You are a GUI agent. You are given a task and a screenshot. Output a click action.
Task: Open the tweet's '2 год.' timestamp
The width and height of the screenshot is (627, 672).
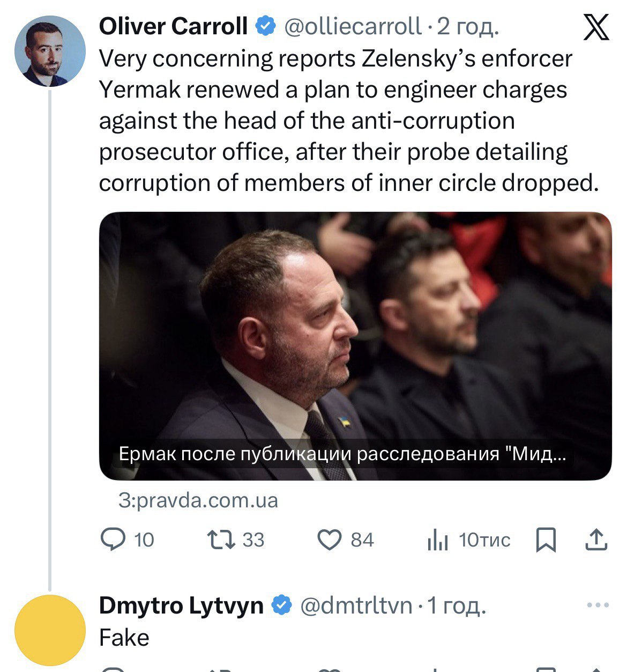[x=468, y=26]
